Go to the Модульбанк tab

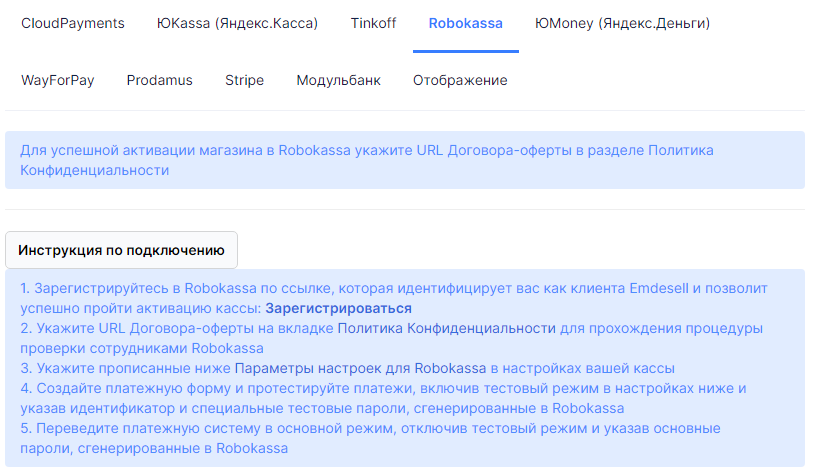pos(339,81)
